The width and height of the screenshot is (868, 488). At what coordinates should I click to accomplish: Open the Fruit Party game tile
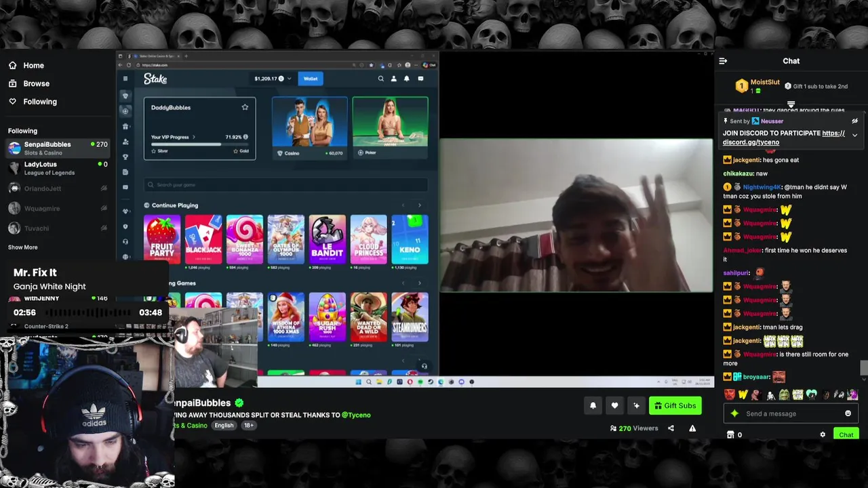[x=162, y=239]
